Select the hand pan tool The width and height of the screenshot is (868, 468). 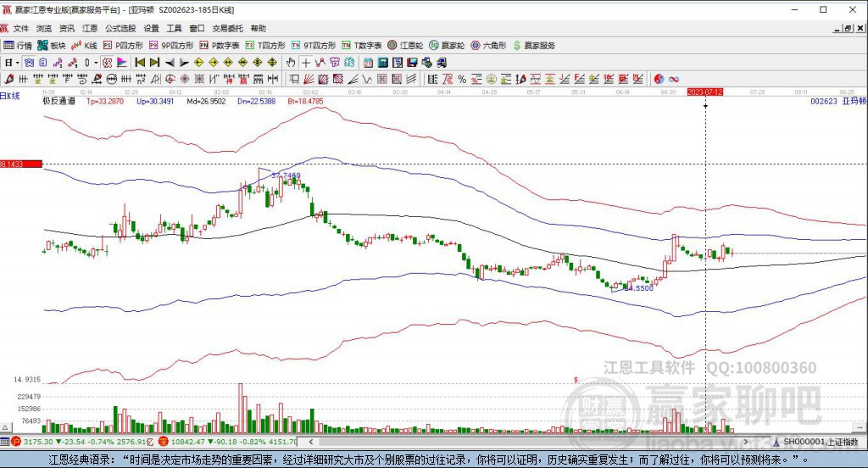click(x=291, y=63)
